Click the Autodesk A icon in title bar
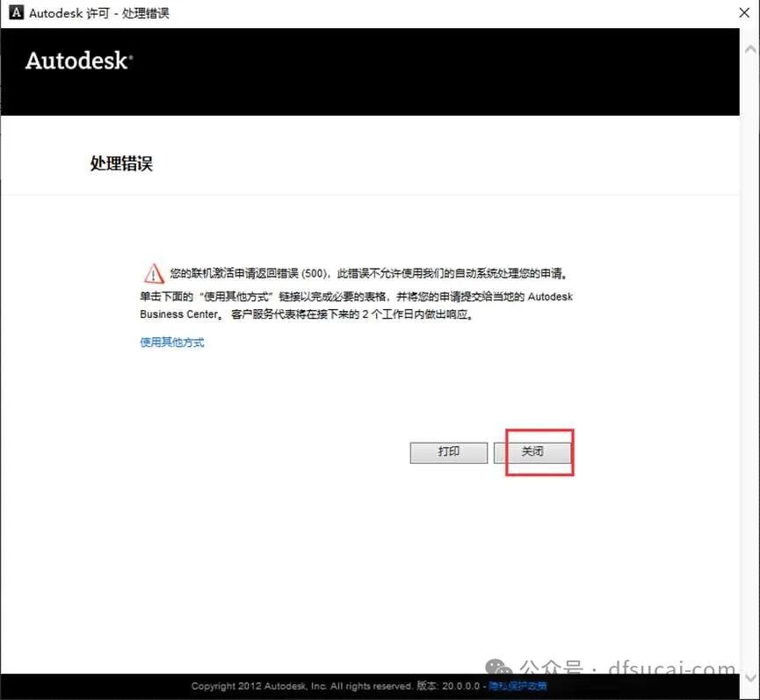The height and width of the screenshot is (700, 760). pos(16,12)
